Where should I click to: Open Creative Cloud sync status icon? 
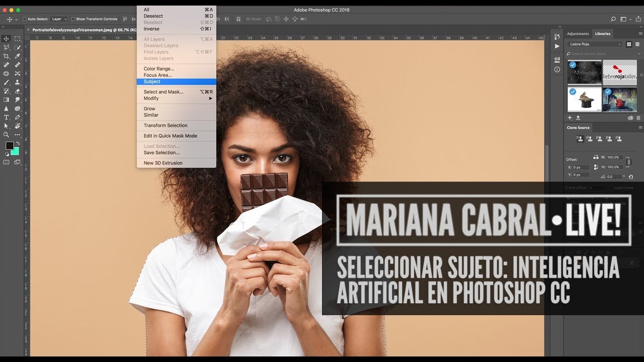[x=630, y=118]
